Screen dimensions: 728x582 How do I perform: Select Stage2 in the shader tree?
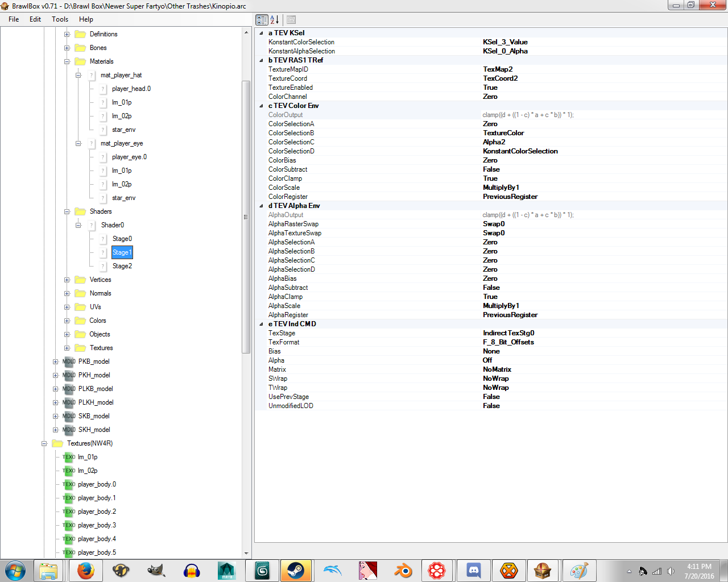click(122, 266)
